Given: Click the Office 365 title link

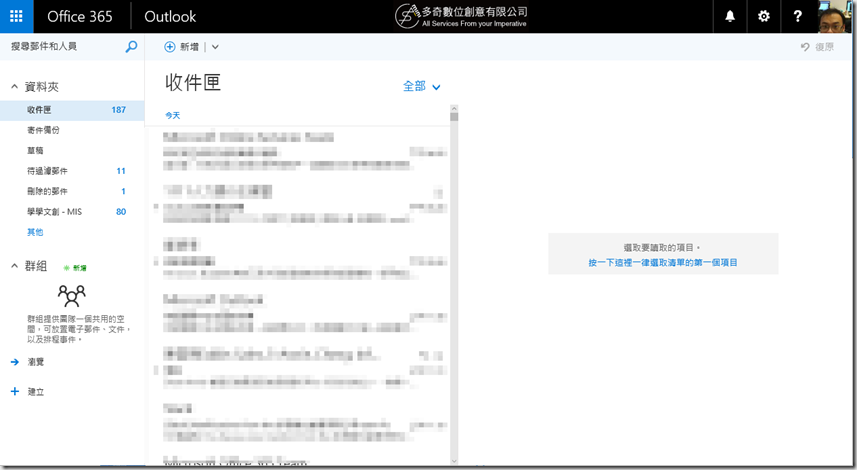Looking at the screenshot, I should coord(80,16).
